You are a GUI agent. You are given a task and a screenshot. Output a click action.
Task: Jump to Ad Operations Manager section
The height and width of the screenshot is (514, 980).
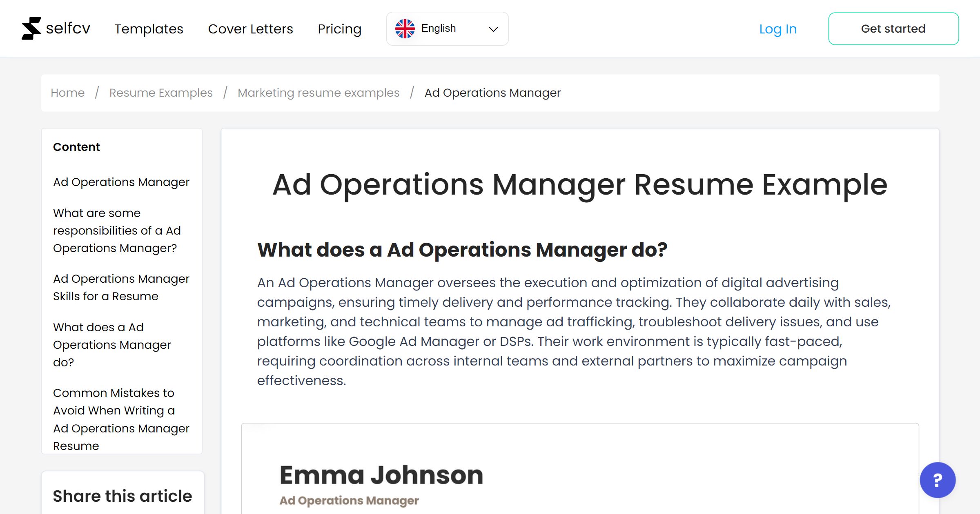(121, 182)
